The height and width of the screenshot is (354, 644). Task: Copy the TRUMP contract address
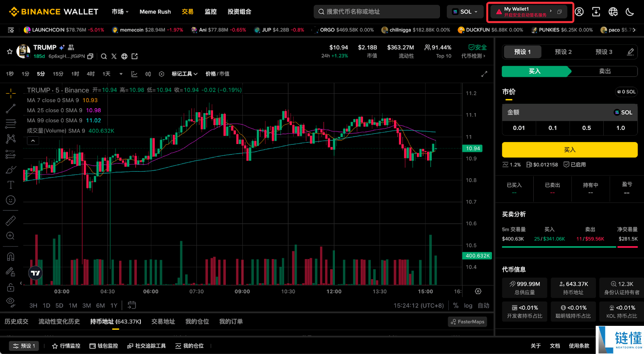pyautogui.click(x=90, y=56)
